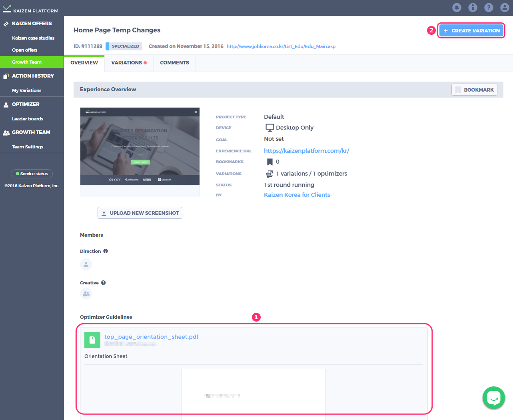Open the jobkorea.co.kr URL link
The image size is (513, 420).
(281, 46)
